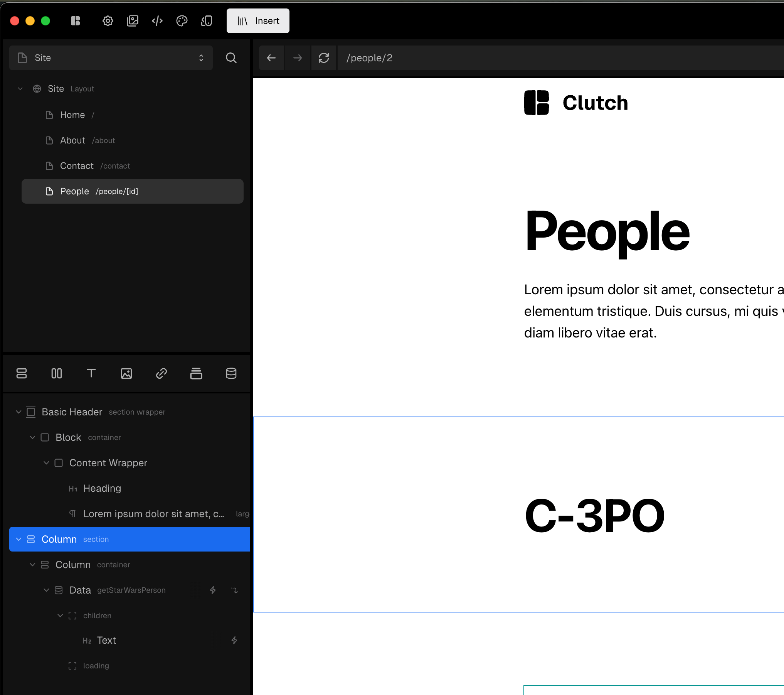This screenshot has width=784, height=695.
Task: Select the People /people/[id] page
Action: pyautogui.click(x=133, y=191)
